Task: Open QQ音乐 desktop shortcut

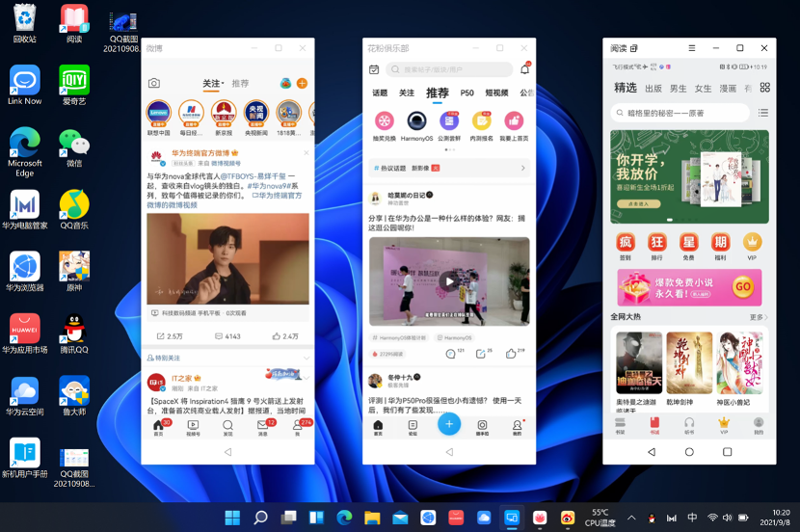Action: [74, 210]
